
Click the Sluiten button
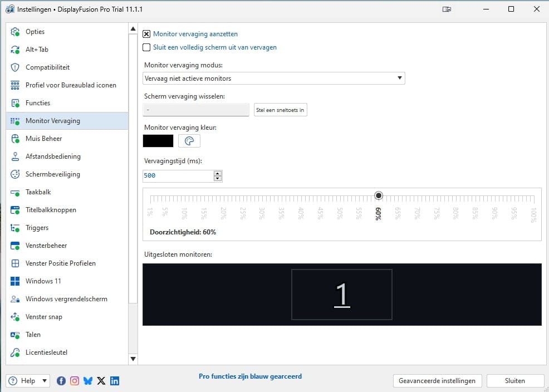tap(515, 381)
